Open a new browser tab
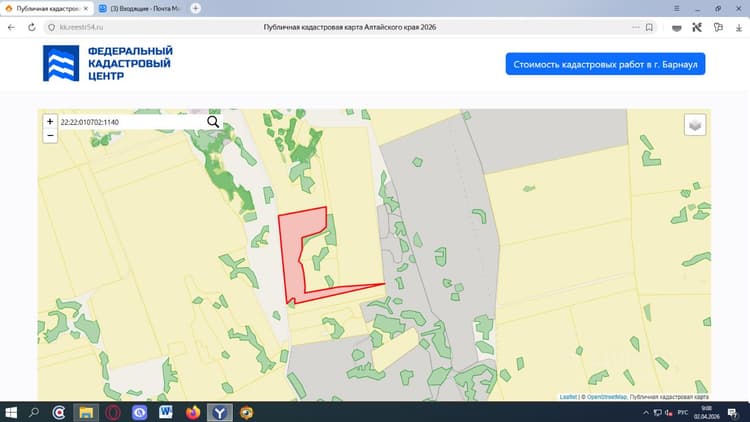The height and width of the screenshot is (422, 750). point(195,8)
